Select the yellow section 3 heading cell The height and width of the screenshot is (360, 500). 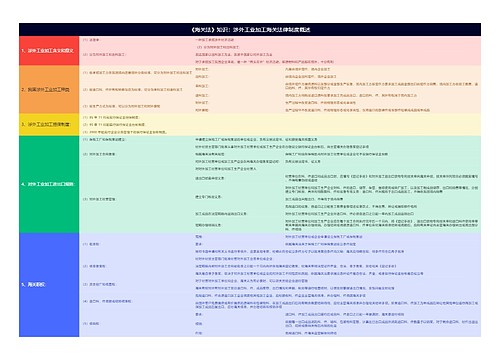pyautogui.click(x=49, y=124)
